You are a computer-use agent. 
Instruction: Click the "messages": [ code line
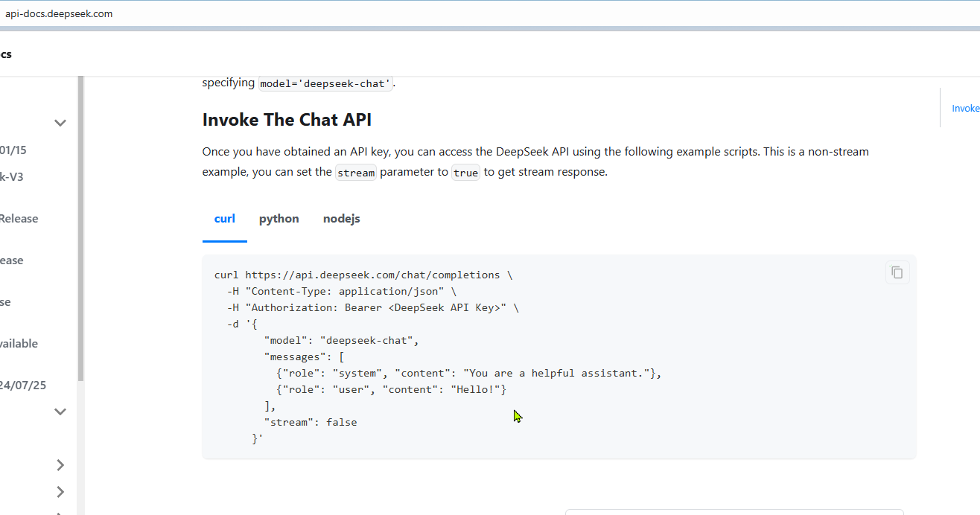305,356
